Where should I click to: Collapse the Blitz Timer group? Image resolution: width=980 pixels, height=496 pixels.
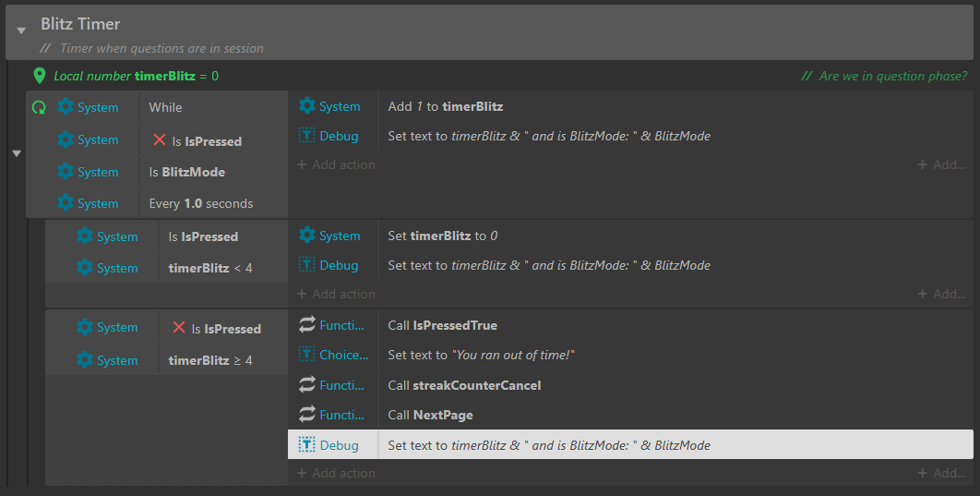point(21,30)
